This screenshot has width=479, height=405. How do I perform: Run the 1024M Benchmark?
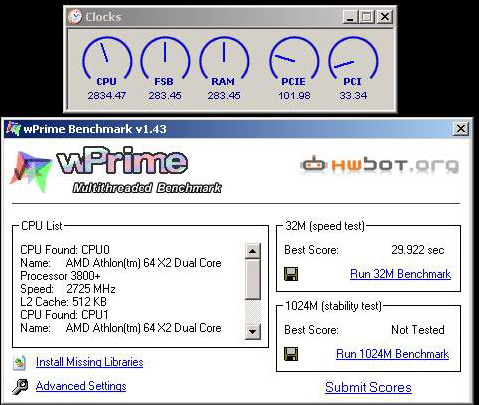click(392, 354)
